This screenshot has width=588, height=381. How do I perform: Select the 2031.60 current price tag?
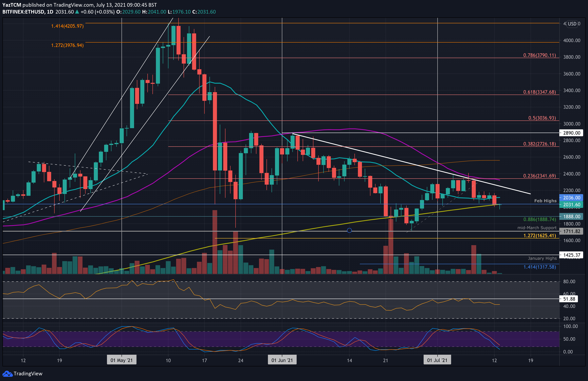pos(571,205)
